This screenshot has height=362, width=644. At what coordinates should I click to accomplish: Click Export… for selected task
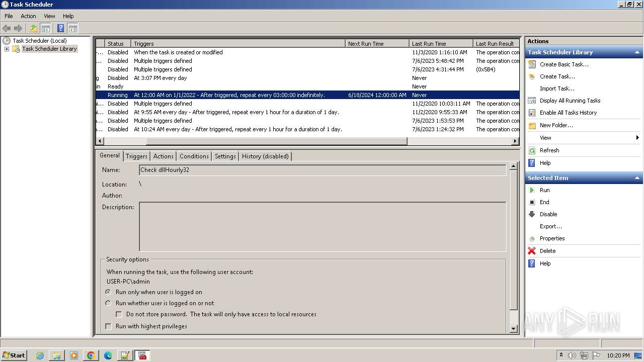[551, 226]
